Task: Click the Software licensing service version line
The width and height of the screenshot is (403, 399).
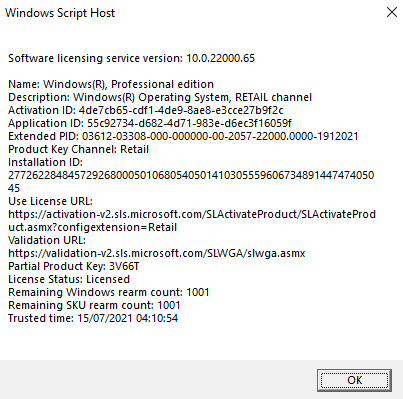Action: [131, 58]
